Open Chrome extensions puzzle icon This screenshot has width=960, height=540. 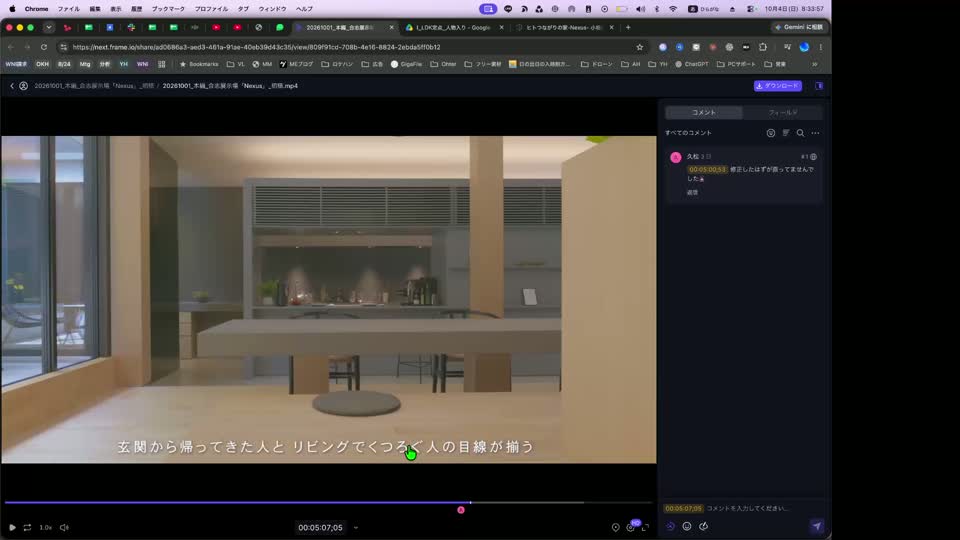pyautogui.click(x=763, y=47)
